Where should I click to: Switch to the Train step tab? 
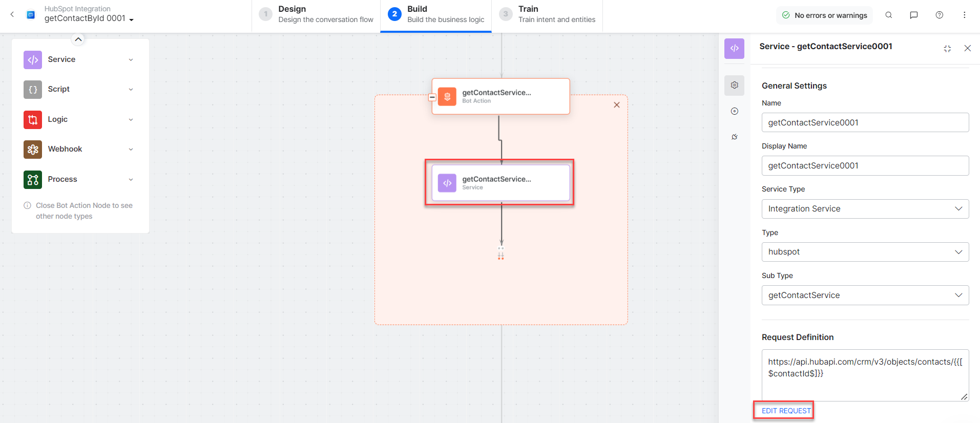point(547,14)
